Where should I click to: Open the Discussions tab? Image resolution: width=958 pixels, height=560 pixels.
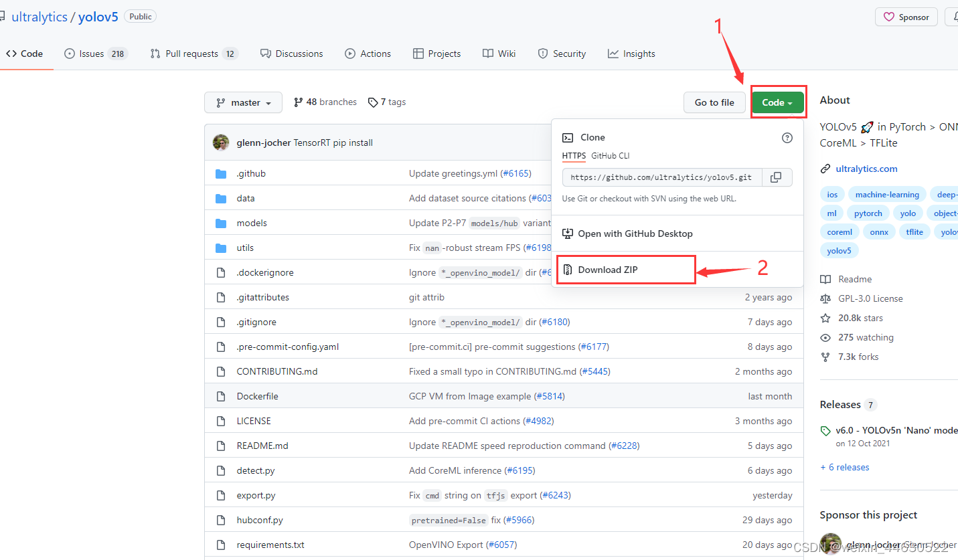click(291, 54)
